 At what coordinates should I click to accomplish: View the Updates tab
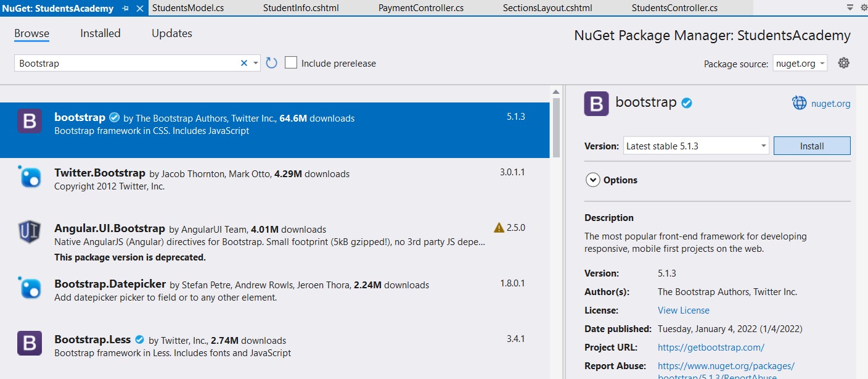[x=172, y=33]
